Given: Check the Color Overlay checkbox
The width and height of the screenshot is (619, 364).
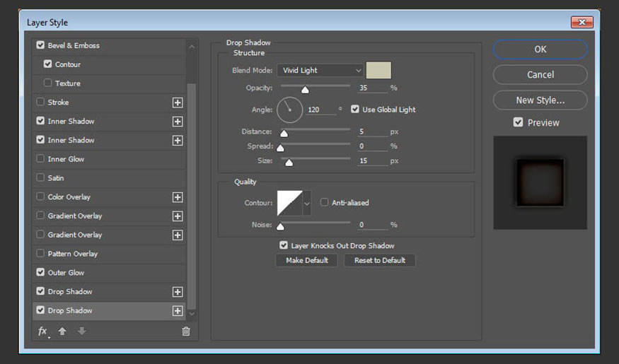Looking at the screenshot, I should pos(40,196).
